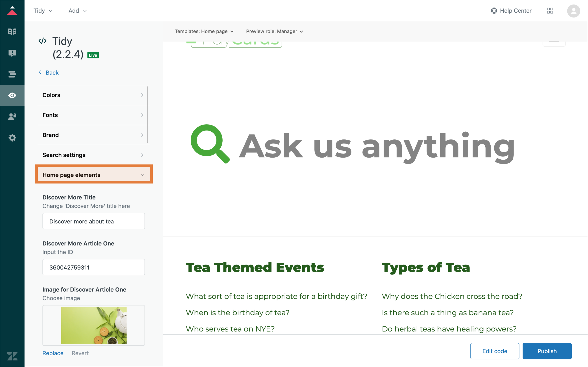
Task: Click the Zendesk logo at bottom
Action: point(12,356)
